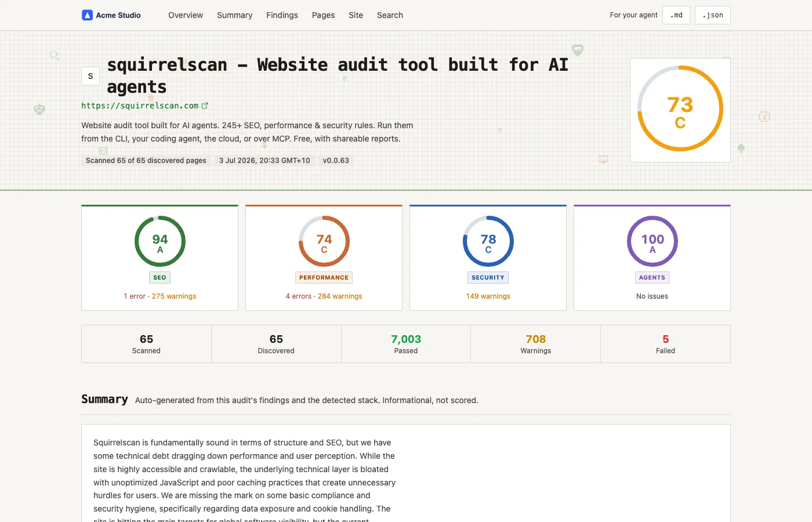Switch to the Pages nav item
Image resolution: width=812 pixels, height=522 pixels.
click(x=323, y=15)
